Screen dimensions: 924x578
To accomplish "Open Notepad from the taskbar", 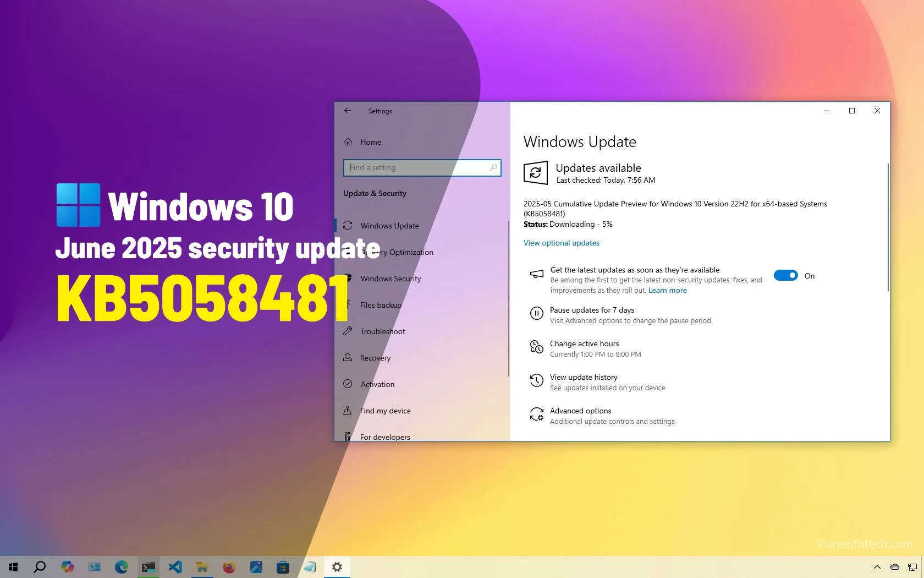I will click(x=310, y=566).
